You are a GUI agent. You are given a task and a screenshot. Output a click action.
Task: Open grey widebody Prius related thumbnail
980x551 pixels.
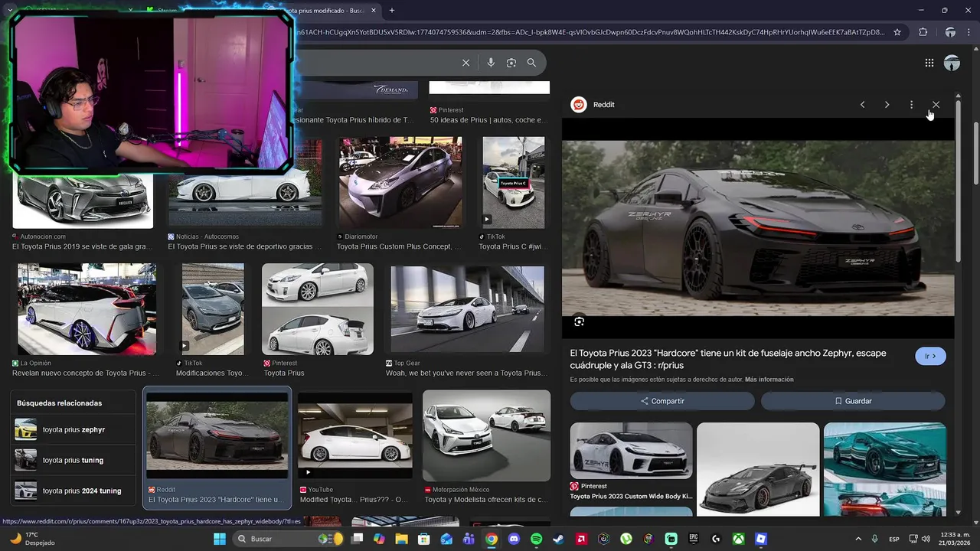pos(758,470)
